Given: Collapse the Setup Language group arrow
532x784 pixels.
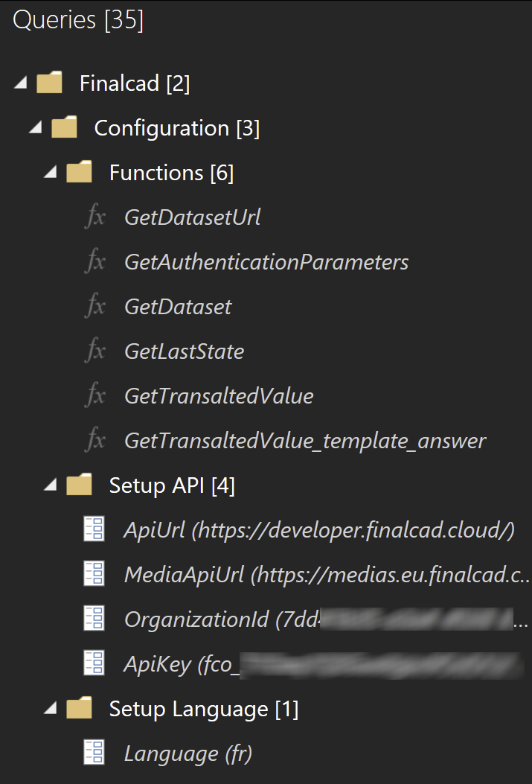Looking at the screenshot, I should point(50,709).
